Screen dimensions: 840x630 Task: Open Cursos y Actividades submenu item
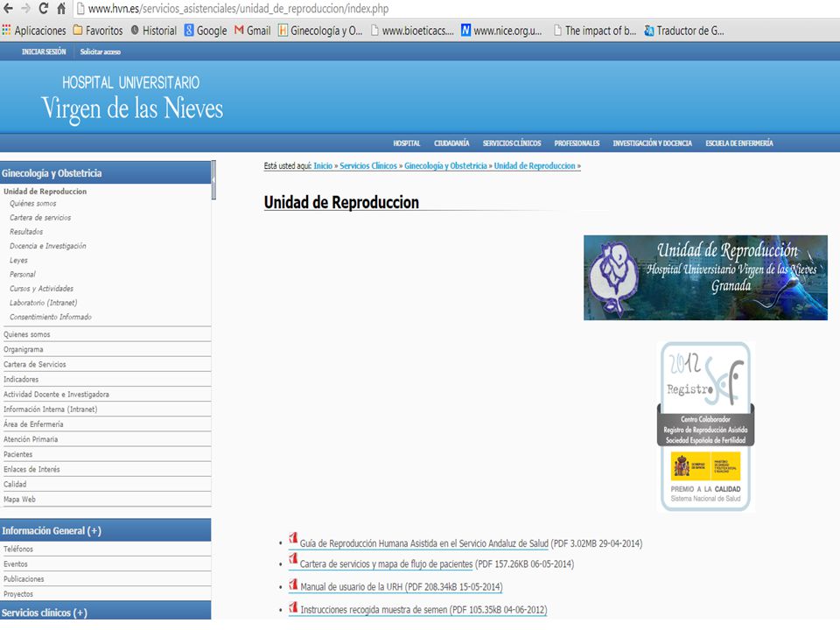pyautogui.click(x=41, y=288)
